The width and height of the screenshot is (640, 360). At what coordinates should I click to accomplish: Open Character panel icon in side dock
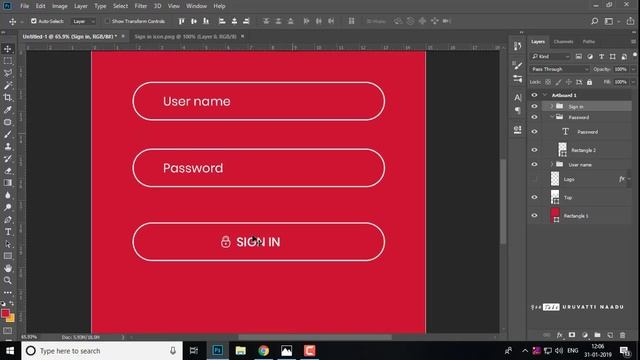[x=518, y=98]
